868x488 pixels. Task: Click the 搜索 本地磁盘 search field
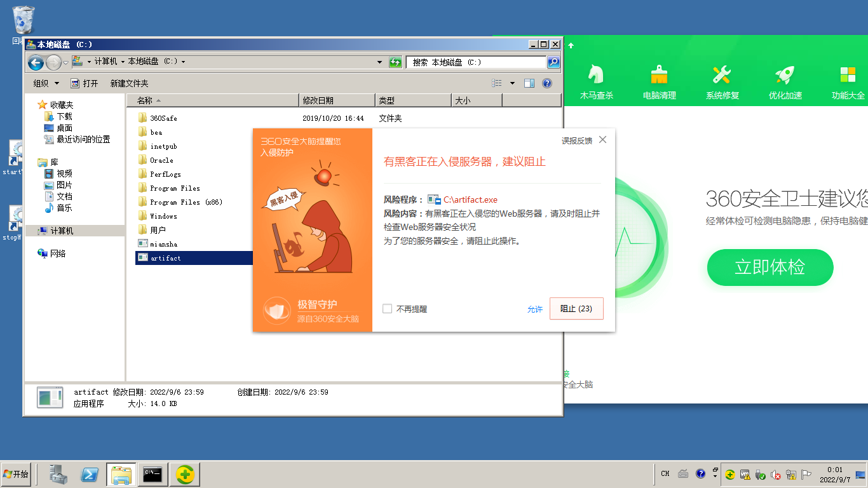476,62
